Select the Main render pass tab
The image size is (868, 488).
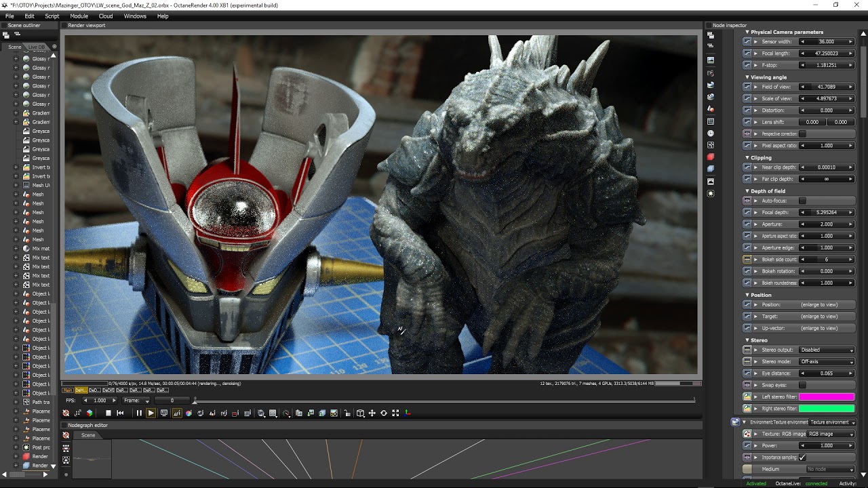pos(68,390)
